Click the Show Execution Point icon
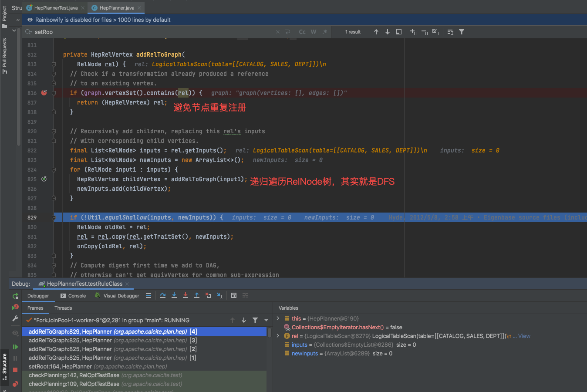 148,296
